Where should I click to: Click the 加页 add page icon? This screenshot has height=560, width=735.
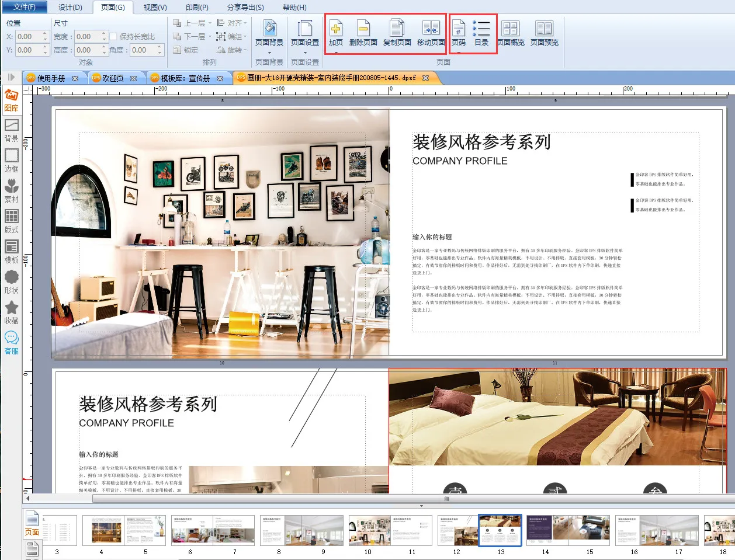tap(336, 28)
